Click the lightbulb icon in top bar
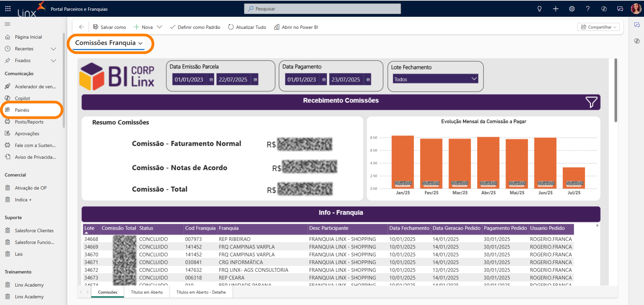644x305 pixels. coord(539,9)
